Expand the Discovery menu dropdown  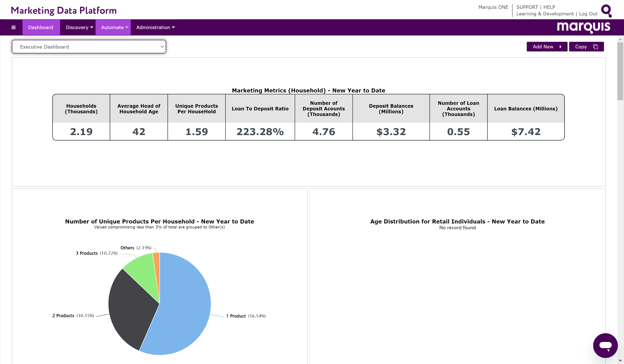79,28
